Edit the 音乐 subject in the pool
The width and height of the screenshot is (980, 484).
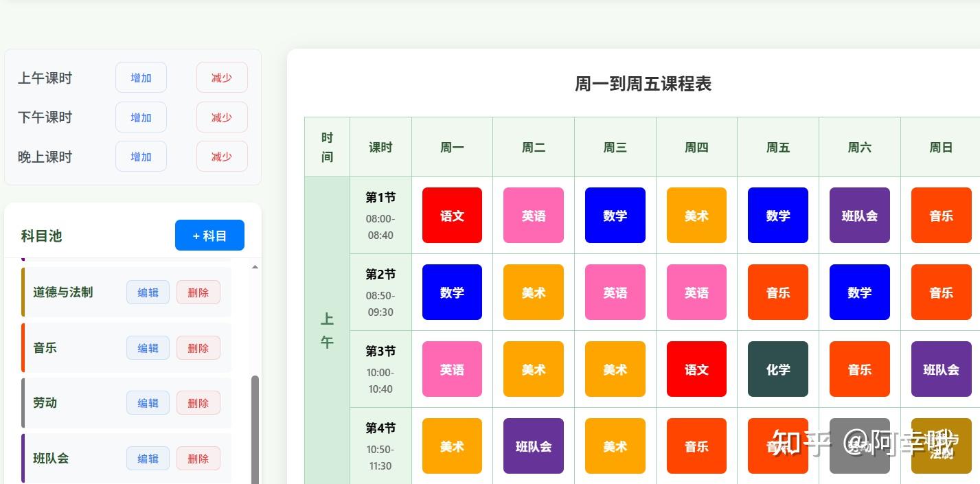[x=148, y=348]
